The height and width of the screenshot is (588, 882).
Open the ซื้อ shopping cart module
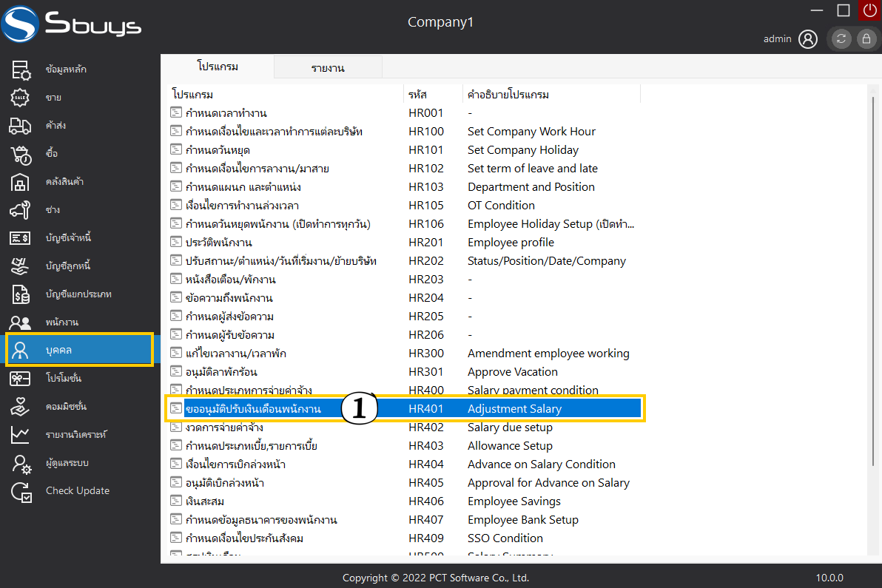pos(21,153)
